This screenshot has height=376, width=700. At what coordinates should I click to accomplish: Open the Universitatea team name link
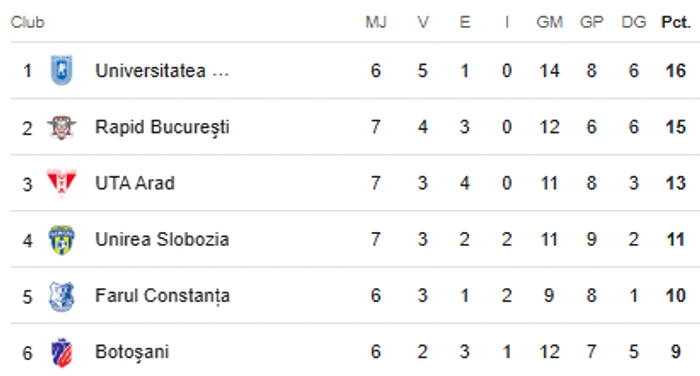(x=162, y=71)
